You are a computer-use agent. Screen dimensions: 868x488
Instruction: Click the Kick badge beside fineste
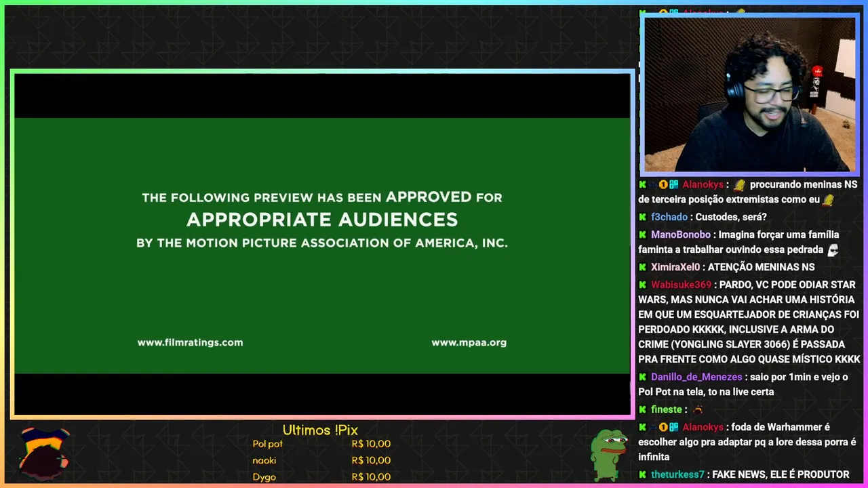[642, 409]
